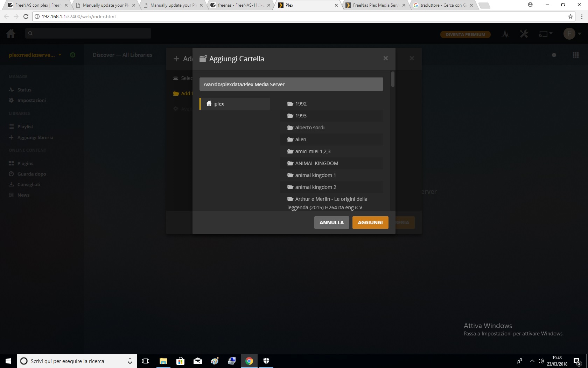Open File Explorer from the taskbar
588x368 pixels.
[163, 361]
